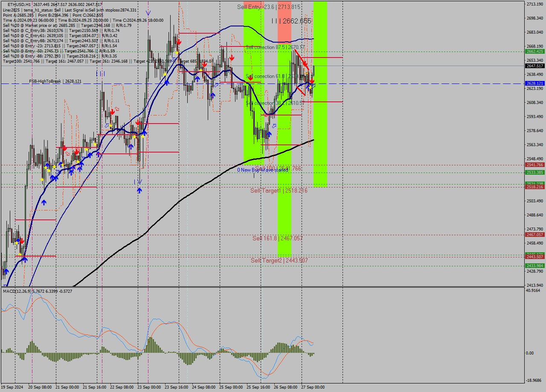The image size is (546, 392).
Task: Click the red stop arrow near the 20 Sep candles
Action: 22,241
